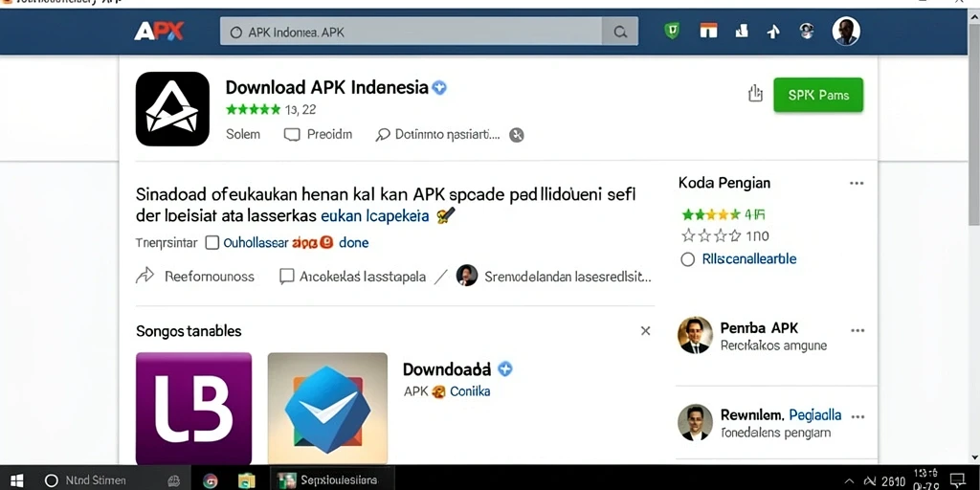Click the Penrba APK profile photo
Viewport: 980px width, 490px height.
[x=695, y=335]
